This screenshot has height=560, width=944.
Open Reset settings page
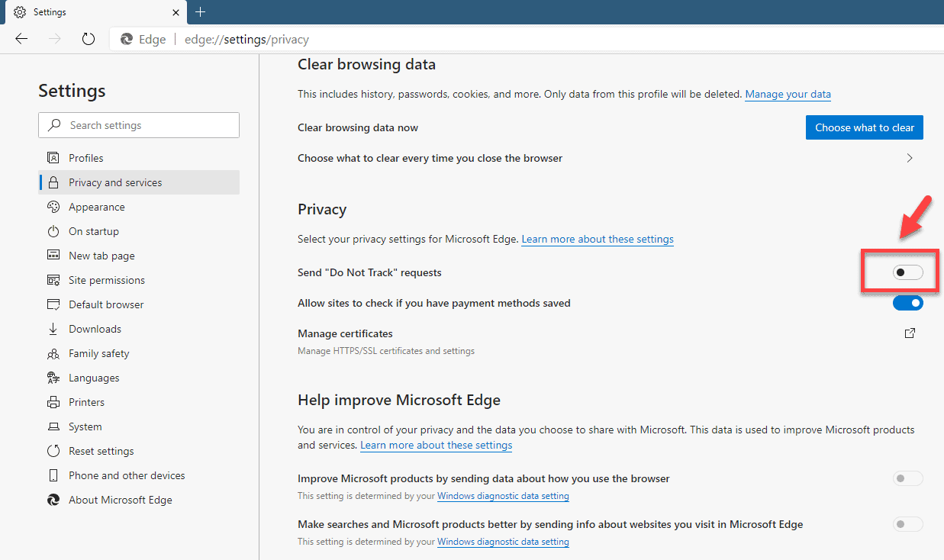coord(139,451)
